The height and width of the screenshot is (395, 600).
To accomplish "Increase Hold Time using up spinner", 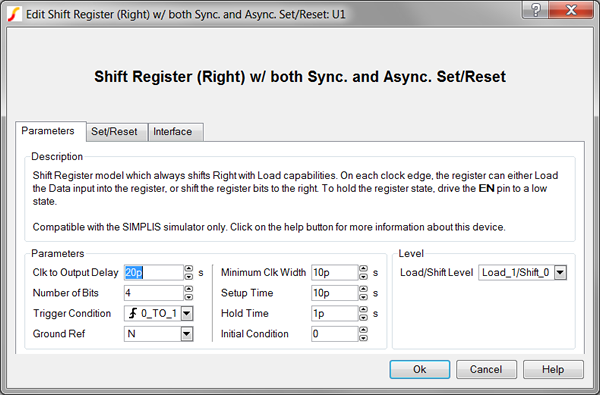I will (363, 310).
